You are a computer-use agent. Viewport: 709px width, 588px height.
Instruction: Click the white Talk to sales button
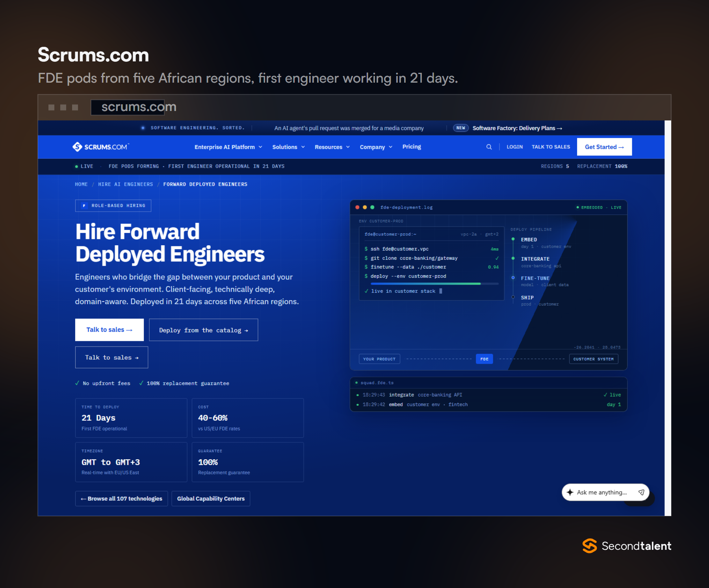click(109, 330)
